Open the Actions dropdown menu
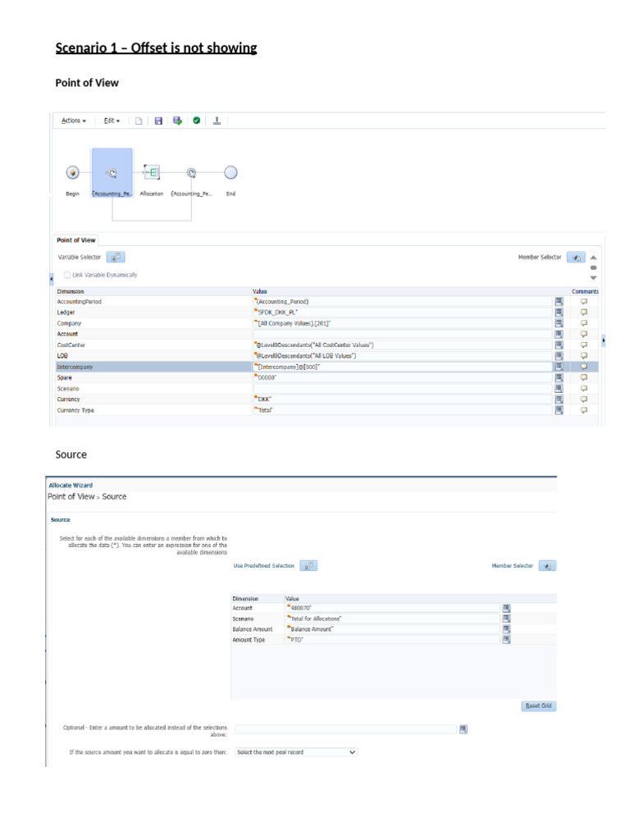Screen dimensions: 630x840 click(x=74, y=121)
